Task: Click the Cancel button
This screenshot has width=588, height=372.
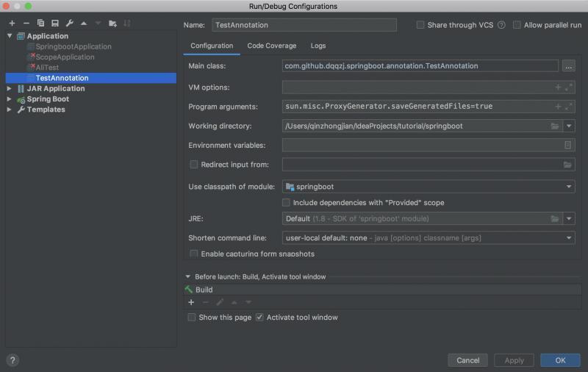Action: pos(467,360)
